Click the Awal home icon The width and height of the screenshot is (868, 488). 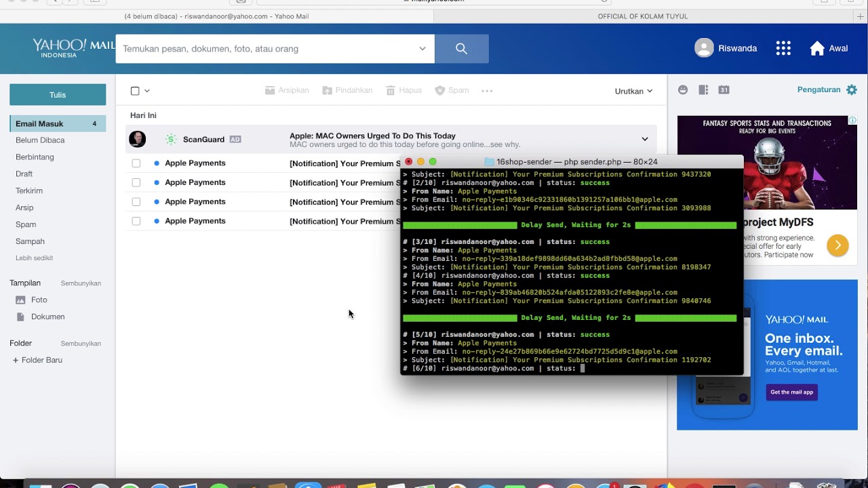[817, 48]
